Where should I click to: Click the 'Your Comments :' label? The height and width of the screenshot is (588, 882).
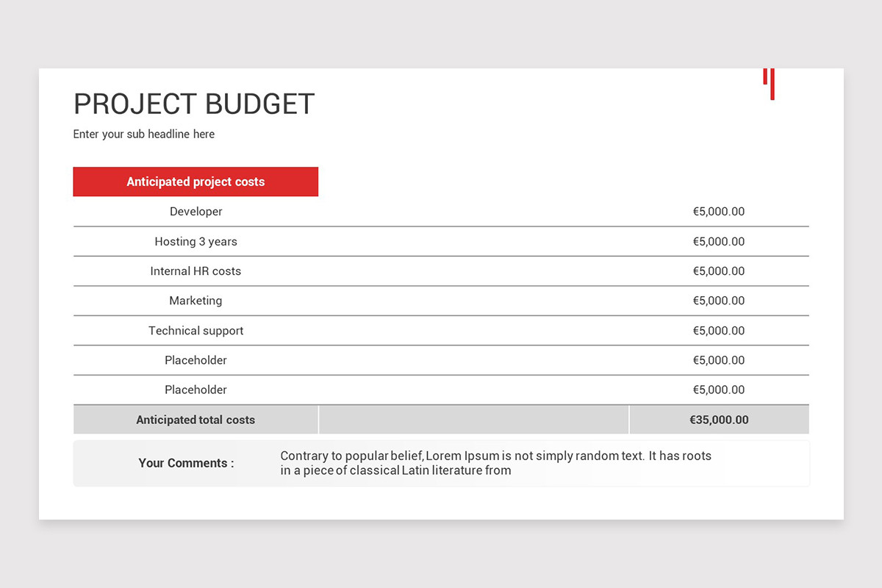click(187, 463)
